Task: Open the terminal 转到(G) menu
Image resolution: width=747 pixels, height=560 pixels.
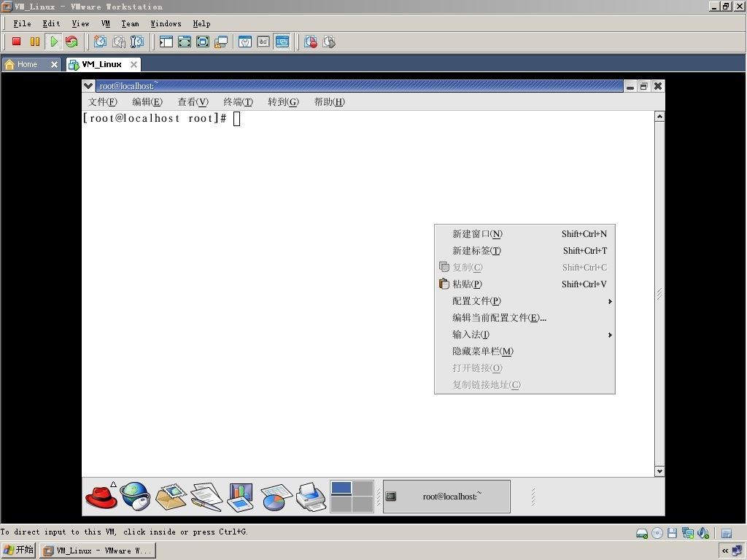Action: pyautogui.click(x=283, y=102)
